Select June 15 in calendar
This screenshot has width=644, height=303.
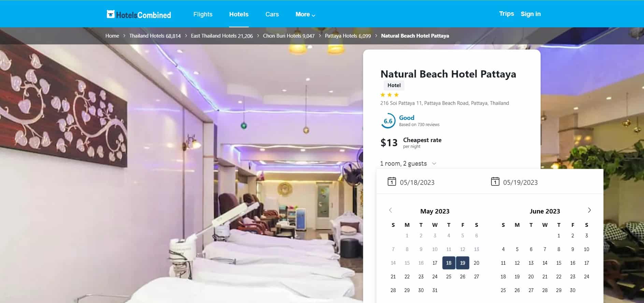tap(559, 263)
